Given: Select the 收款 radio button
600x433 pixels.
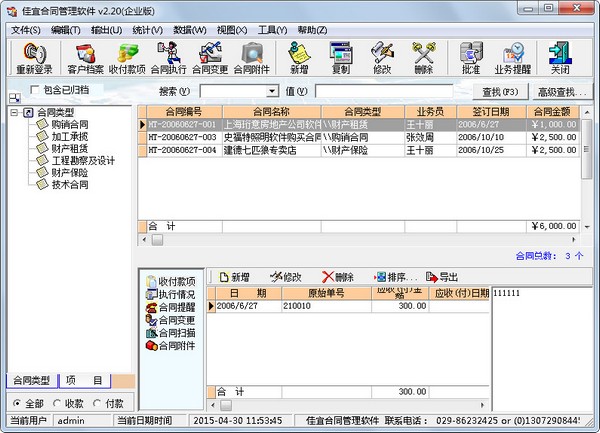Looking at the screenshot, I should (x=57, y=403).
